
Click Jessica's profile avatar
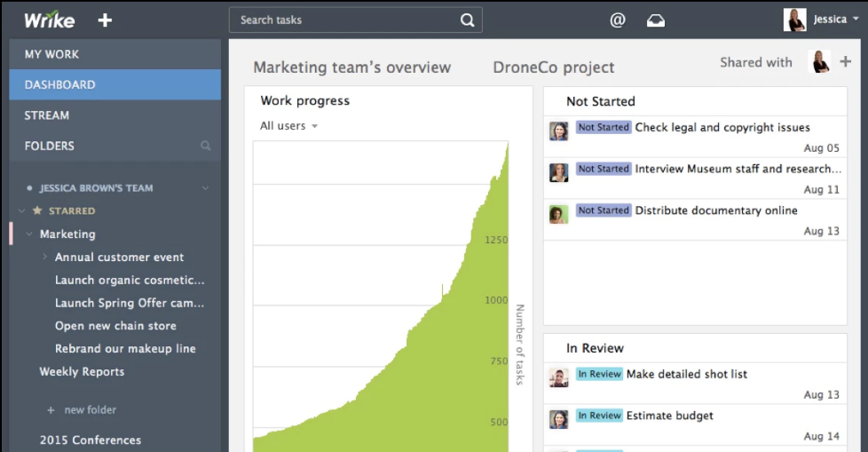pyautogui.click(x=794, y=20)
